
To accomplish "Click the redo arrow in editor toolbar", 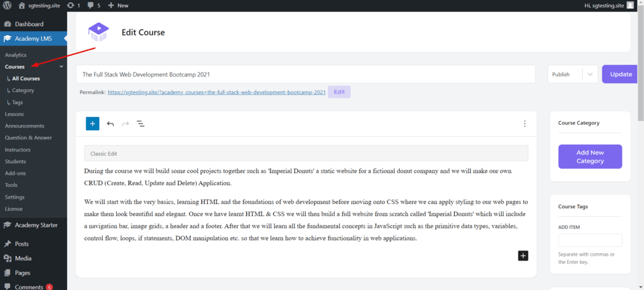I will (125, 124).
